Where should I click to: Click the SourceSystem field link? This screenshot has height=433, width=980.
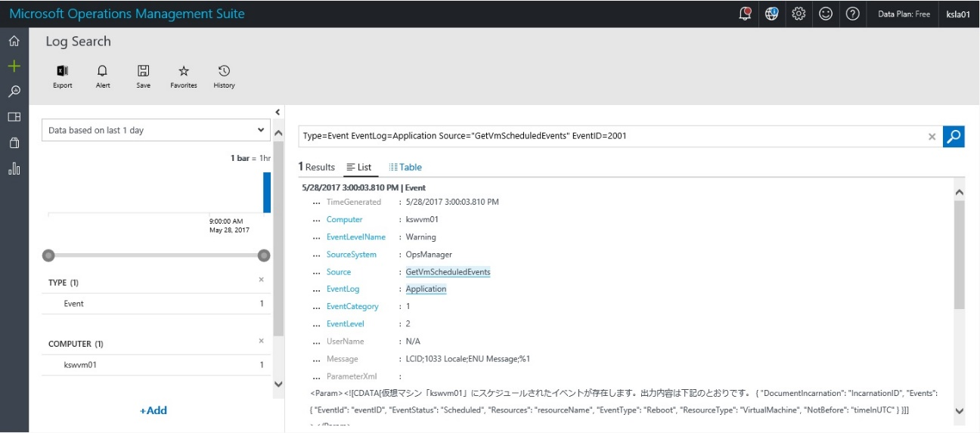[352, 255]
